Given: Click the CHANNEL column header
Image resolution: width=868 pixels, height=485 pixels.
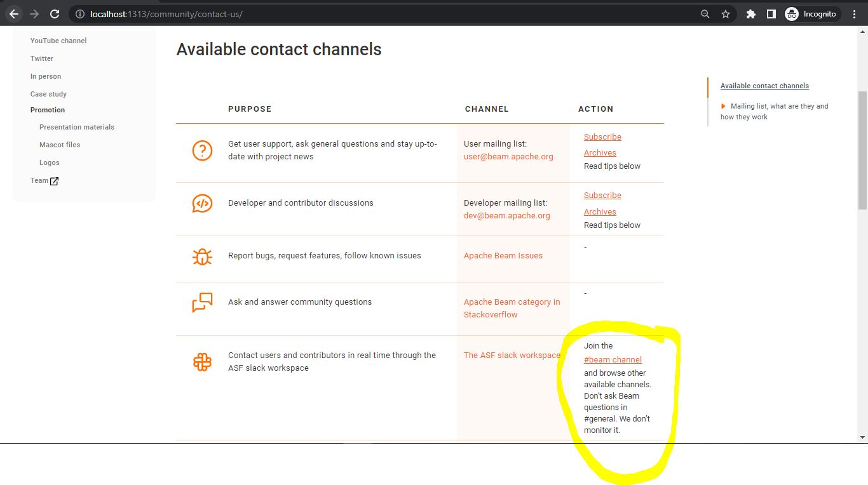Looking at the screenshot, I should [487, 109].
